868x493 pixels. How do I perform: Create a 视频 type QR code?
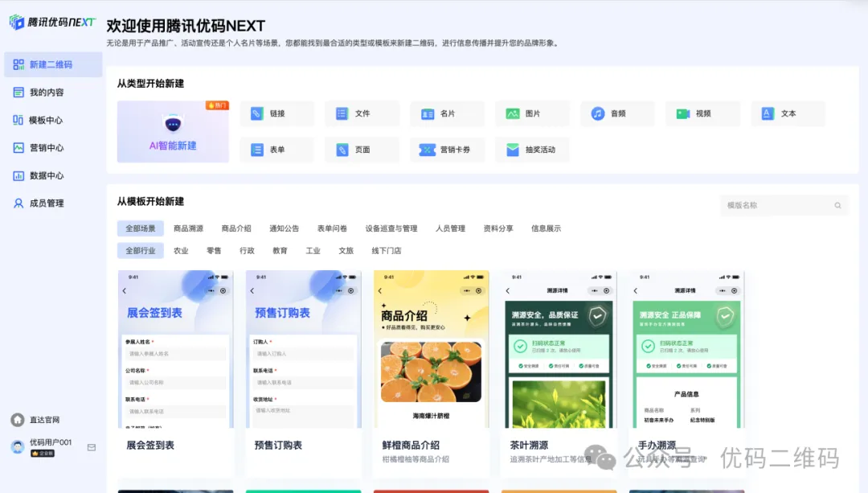coord(703,113)
